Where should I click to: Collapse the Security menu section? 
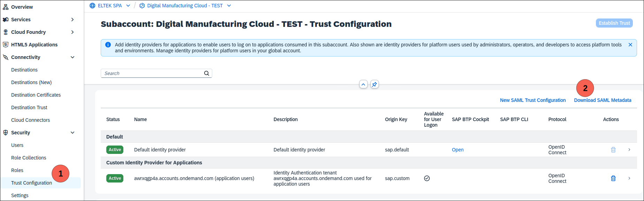[72, 133]
